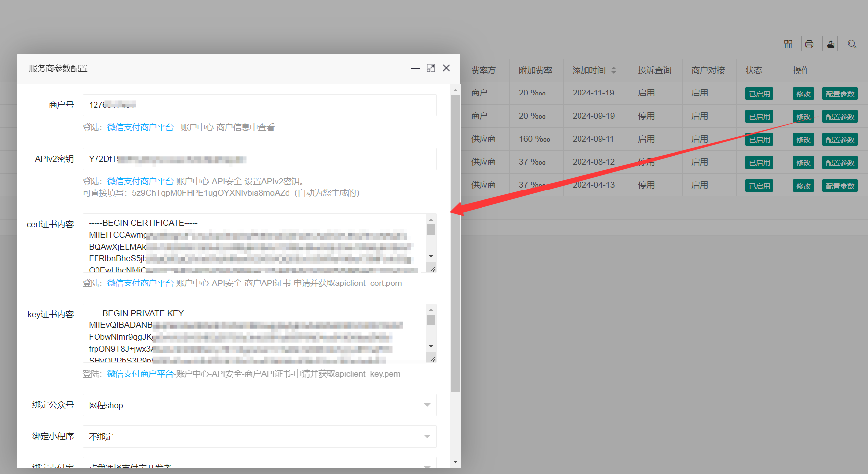Click the export data icon
Screen dimensions: 868x474
830,44
